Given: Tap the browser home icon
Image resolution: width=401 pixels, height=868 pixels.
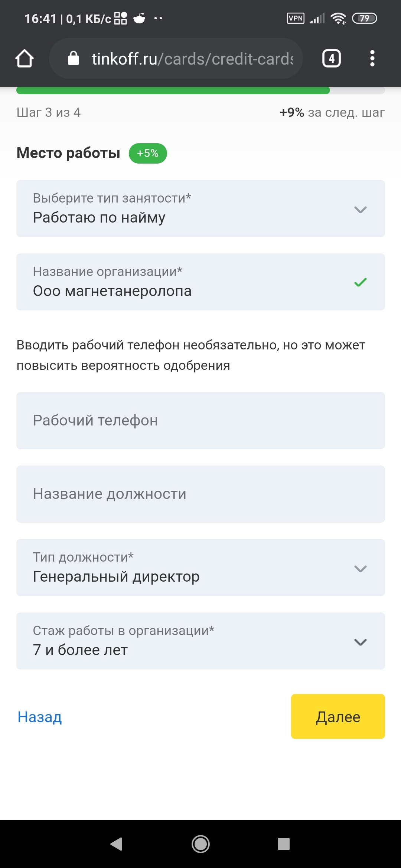Looking at the screenshot, I should [25, 59].
